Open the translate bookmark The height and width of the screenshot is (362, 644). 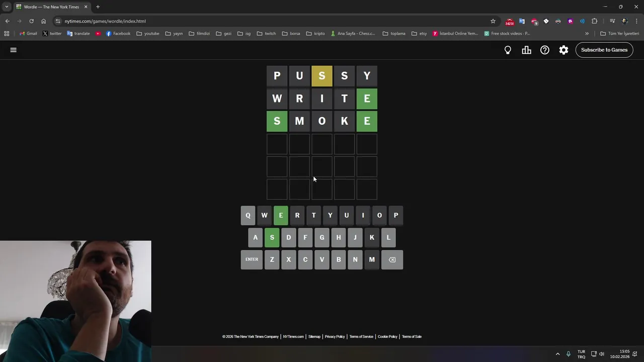click(78, 34)
